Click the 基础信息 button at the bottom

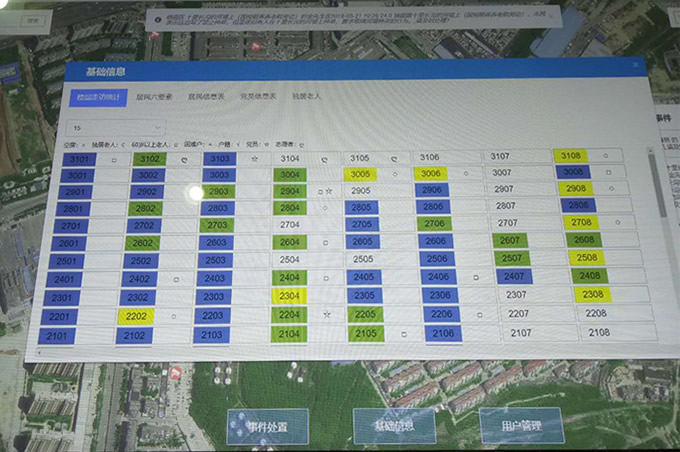click(x=394, y=426)
